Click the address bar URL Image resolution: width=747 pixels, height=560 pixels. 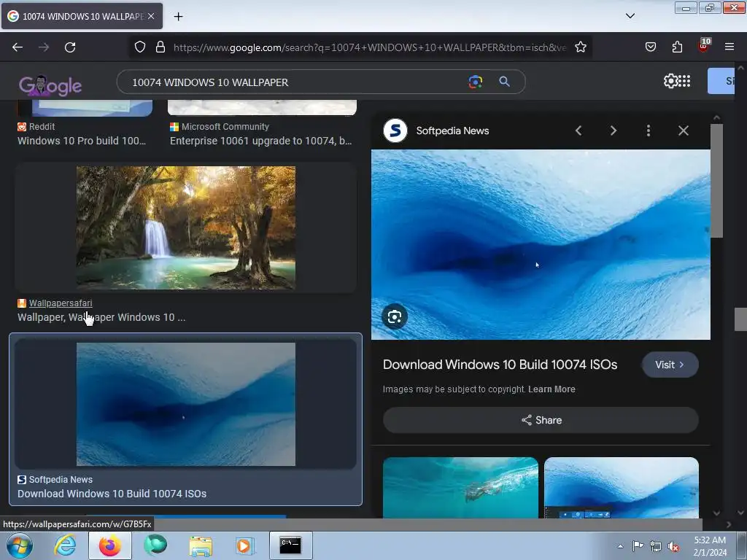[370, 47]
